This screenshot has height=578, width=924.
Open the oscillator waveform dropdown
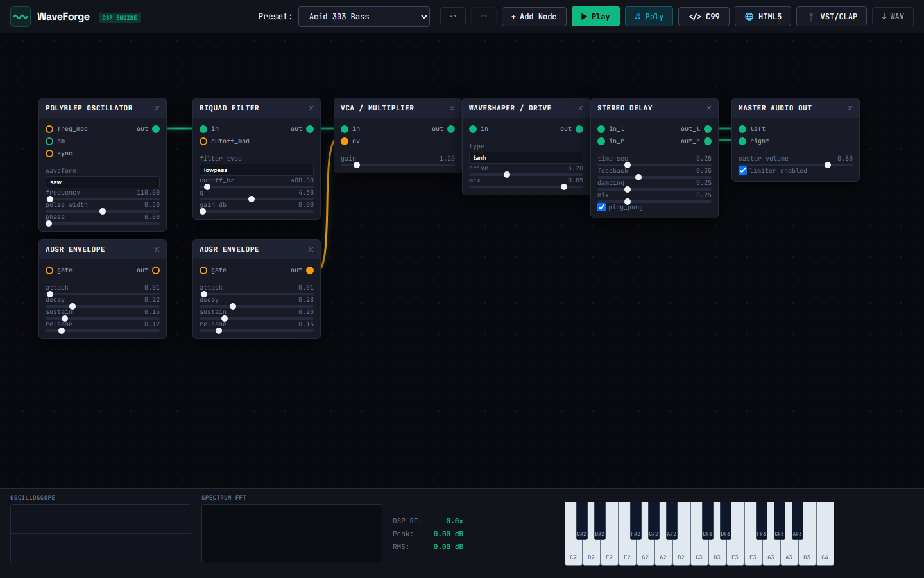pyautogui.click(x=103, y=182)
